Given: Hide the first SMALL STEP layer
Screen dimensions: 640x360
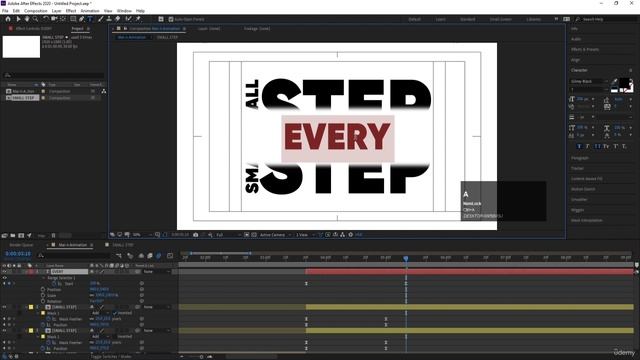Looking at the screenshot, I should click(x=4, y=307).
